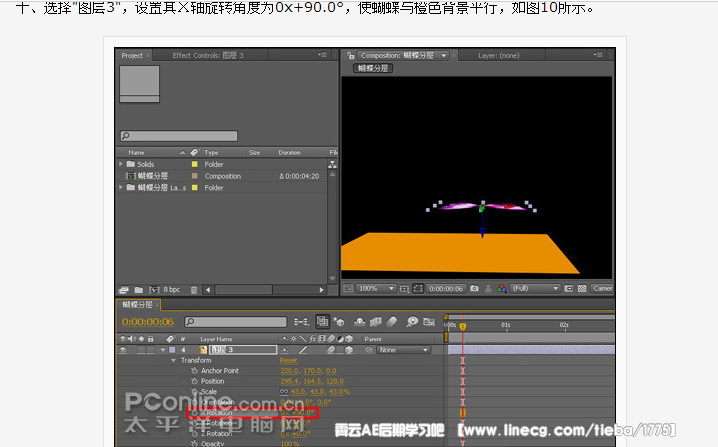718x447 pixels.
Task: Click yellow label swatch of Solids folder
Action: [x=195, y=164]
